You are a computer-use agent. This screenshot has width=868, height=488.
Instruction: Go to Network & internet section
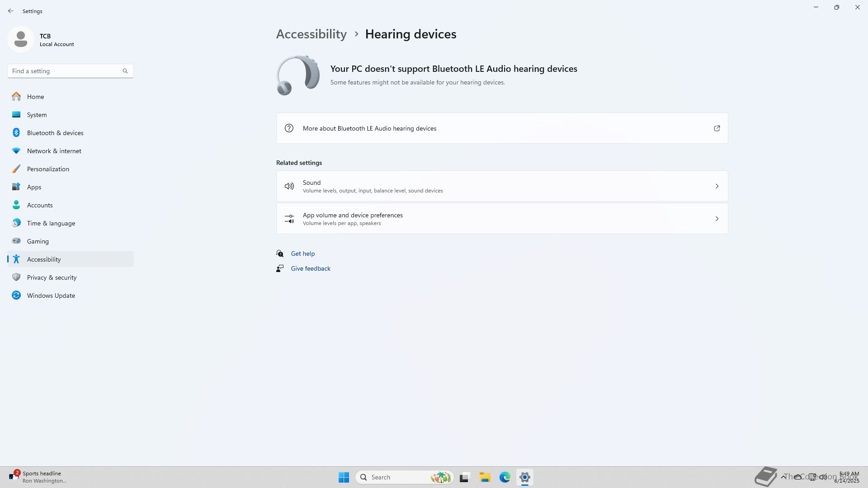[x=54, y=151]
